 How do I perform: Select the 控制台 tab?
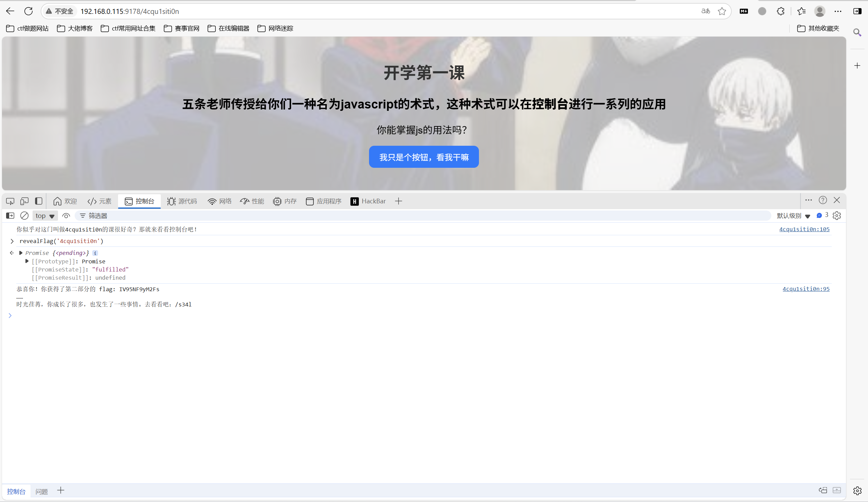click(139, 201)
